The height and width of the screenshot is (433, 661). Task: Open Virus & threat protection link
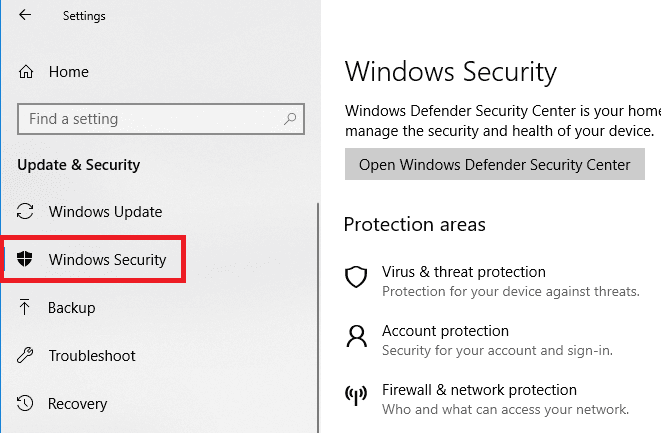(x=464, y=272)
